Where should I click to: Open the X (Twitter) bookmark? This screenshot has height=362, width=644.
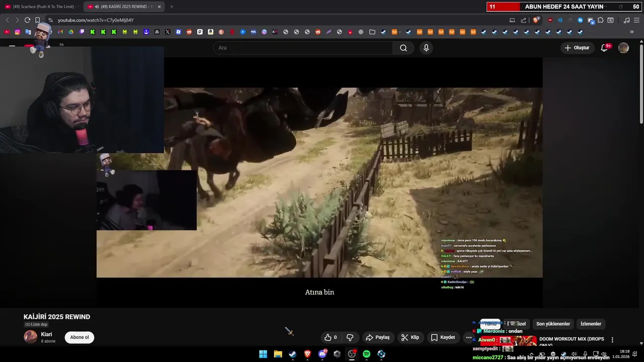168,32
